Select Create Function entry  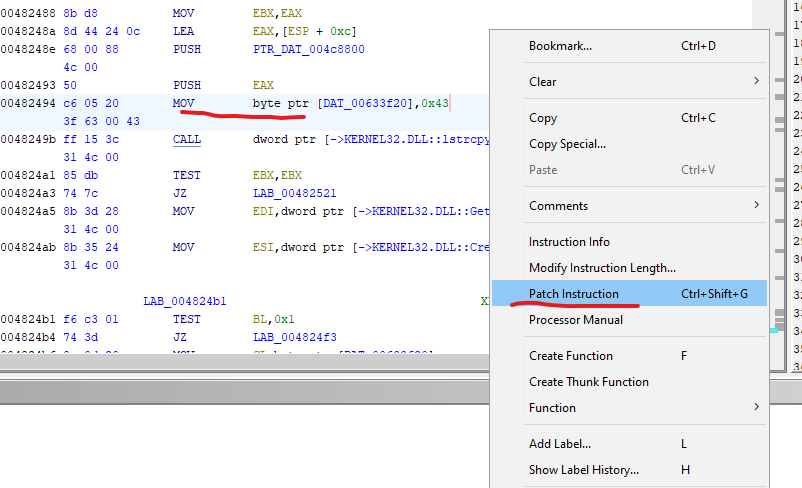click(x=570, y=356)
